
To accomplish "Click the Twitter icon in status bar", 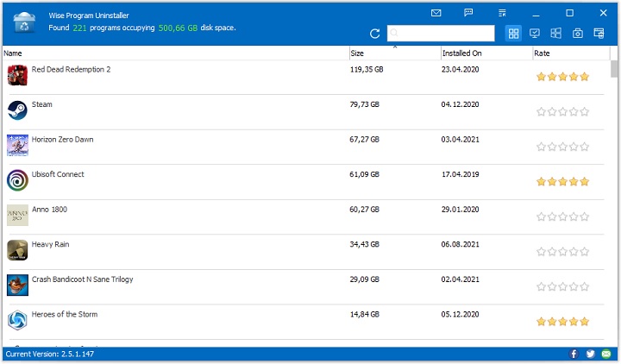I will tap(590, 354).
